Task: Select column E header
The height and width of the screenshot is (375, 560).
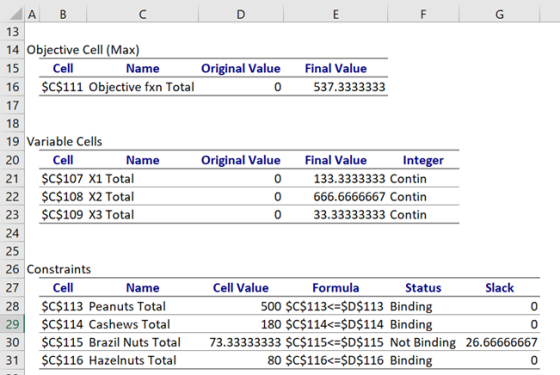Action: [336, 14]
